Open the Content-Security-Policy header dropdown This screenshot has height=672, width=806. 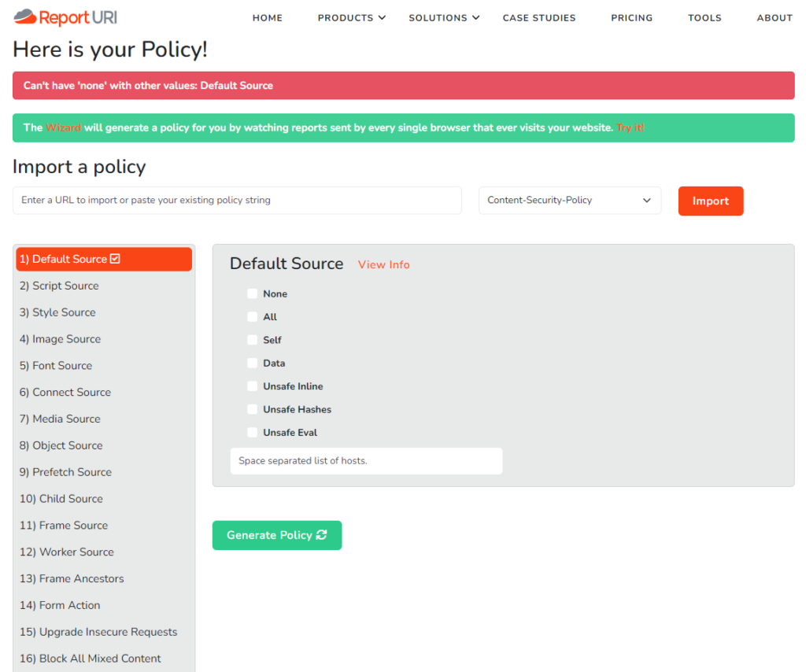[x=569, y=201]
